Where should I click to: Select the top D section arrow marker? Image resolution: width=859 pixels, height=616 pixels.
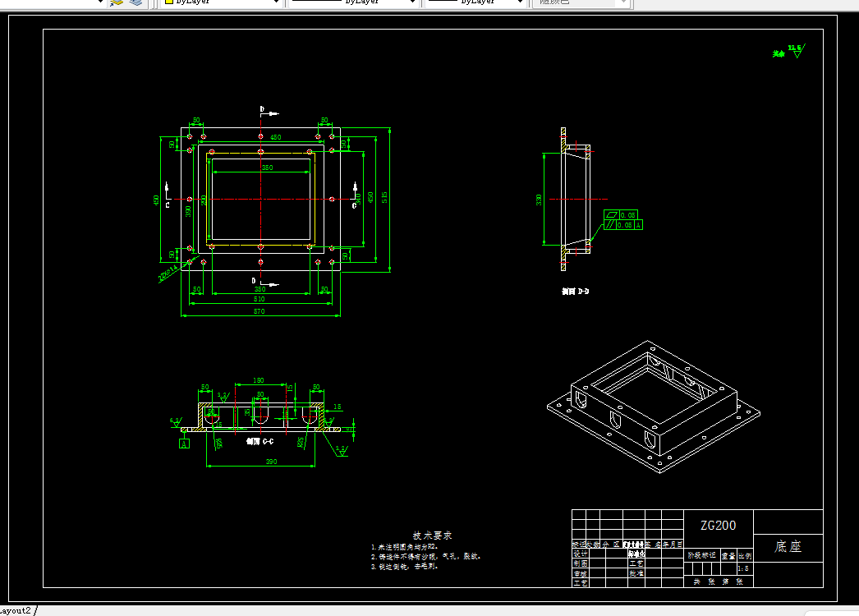coord(269,112)
